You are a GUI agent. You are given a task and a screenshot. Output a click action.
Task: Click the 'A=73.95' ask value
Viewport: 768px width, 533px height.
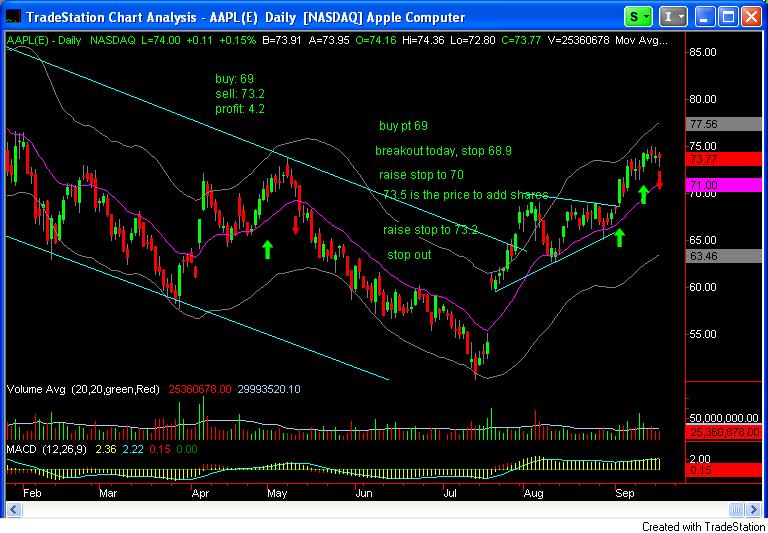point(329,41)
